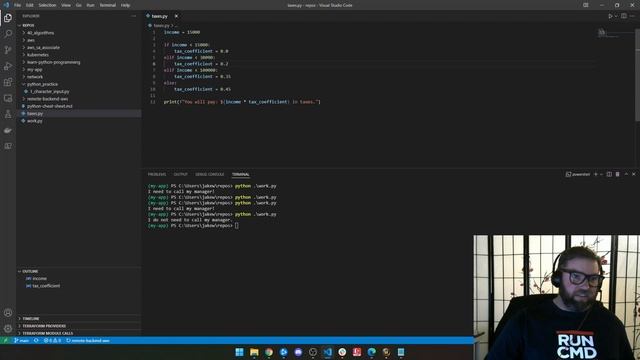The image size is (640, 360).
Task: Open the Testing flask view
Action: pos(8,114)
